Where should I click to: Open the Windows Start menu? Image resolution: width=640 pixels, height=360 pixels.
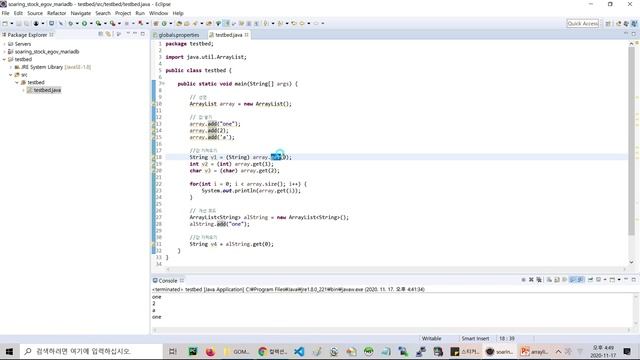(x=9, y=351)
